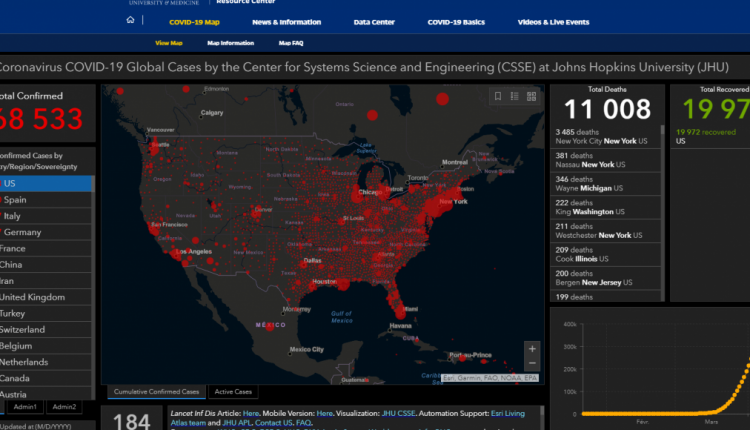Go to the home icon in navigation bar
750x430 pixels.
[130, 20]
